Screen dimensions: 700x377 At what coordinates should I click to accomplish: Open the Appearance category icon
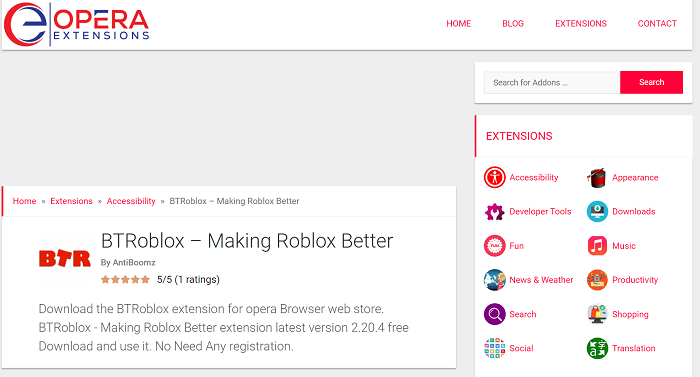click(x=597, y=177)
